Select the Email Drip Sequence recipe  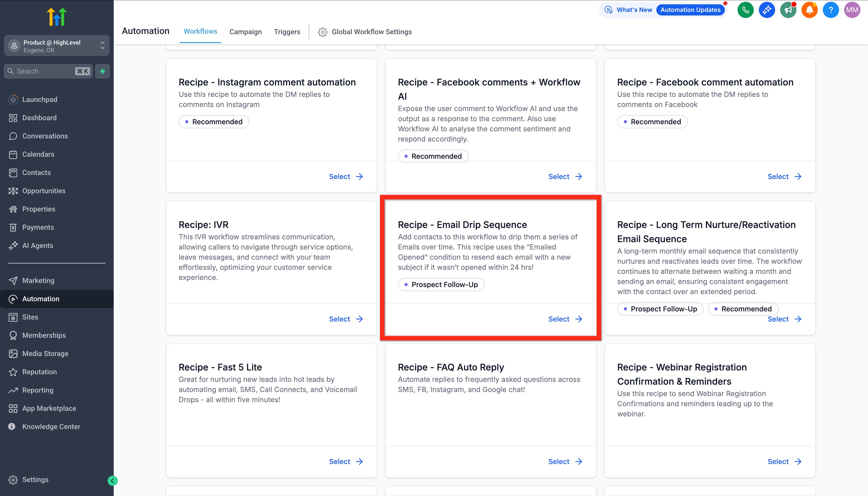(564, 319)
